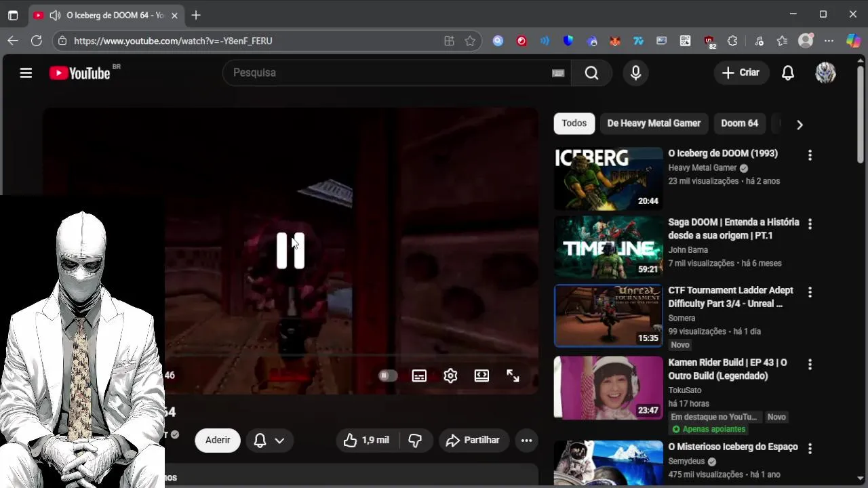Open the Semydeus channel link
The height and width of the screenshot is (488, 868).
point(687,462)
